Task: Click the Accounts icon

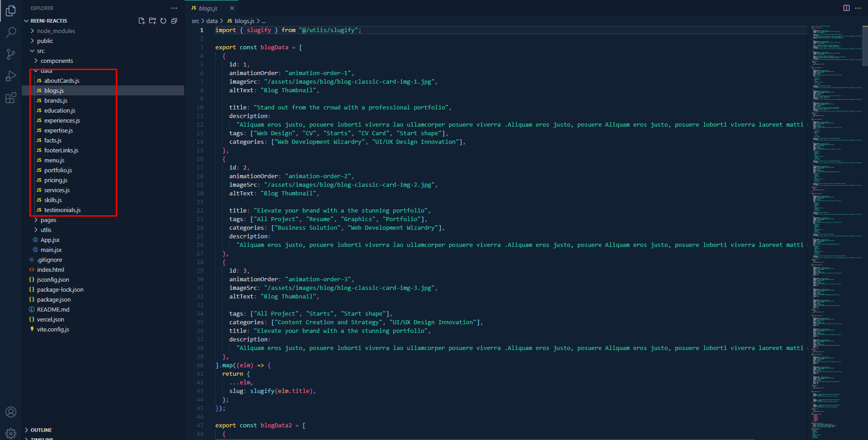Action: point(11,412)
